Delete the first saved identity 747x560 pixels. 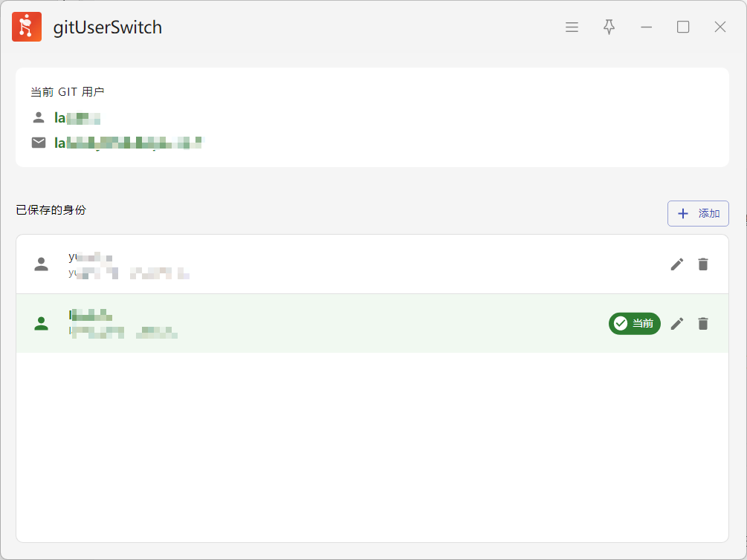[x=703, y=264]
